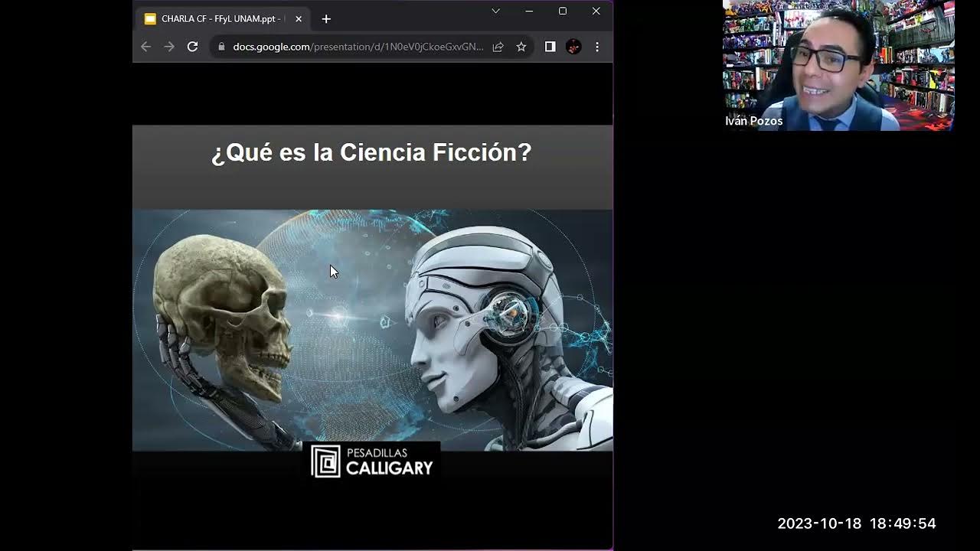980x551 pixels.
Task: Click the lock site info icon
Action: click(x=221, y=47)
